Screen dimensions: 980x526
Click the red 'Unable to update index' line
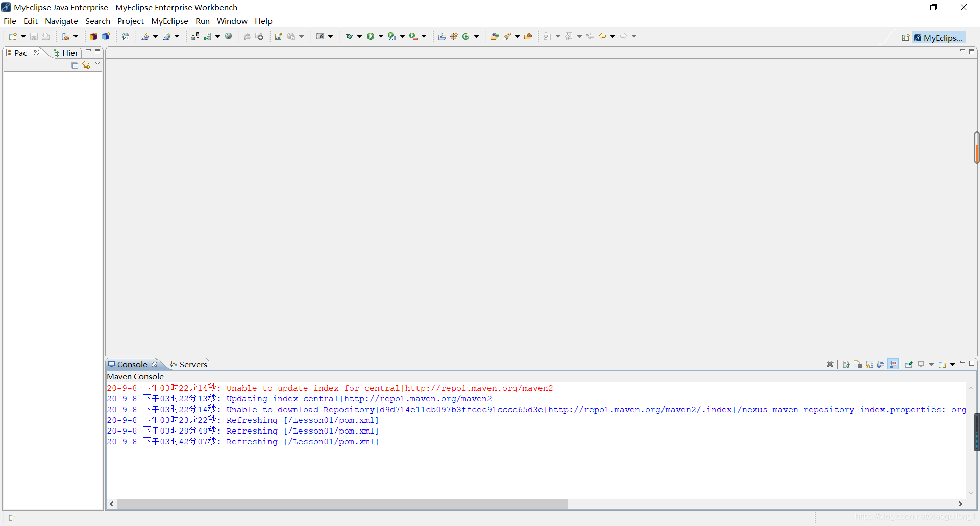(x=330, y=388)
